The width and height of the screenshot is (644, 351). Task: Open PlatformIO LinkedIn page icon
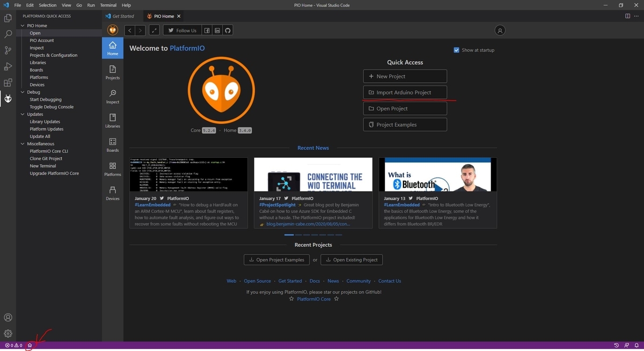pos(217,31)
